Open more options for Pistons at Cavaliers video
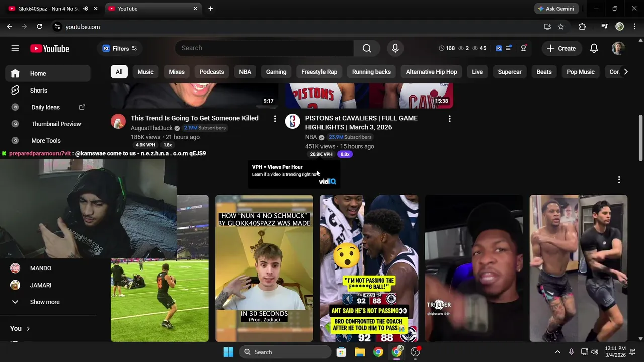This screenshot has width=644, height=362. click(x=449, y=119)
